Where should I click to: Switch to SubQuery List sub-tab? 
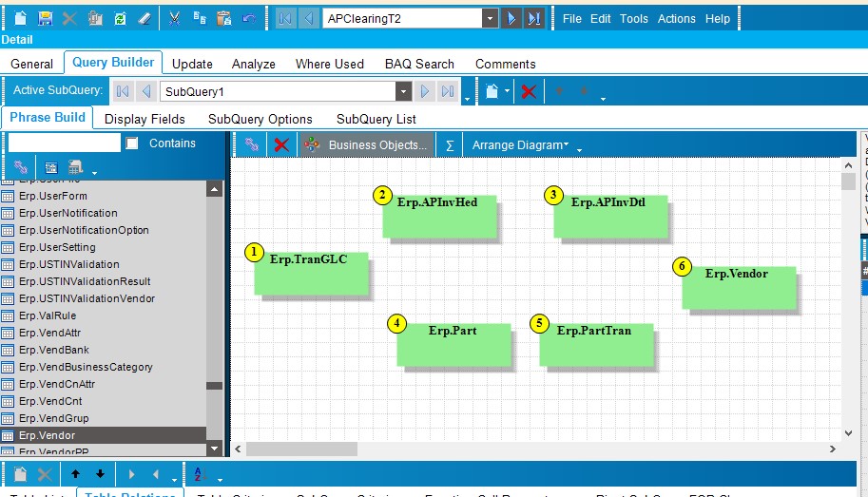pyautogui.click(x=376, y=120)
